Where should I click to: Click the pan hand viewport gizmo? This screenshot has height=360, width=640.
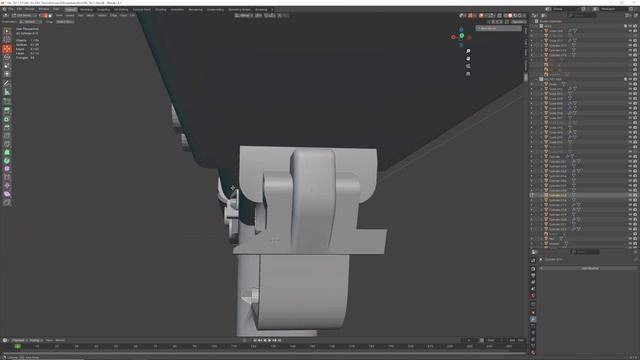coord(468,58)
